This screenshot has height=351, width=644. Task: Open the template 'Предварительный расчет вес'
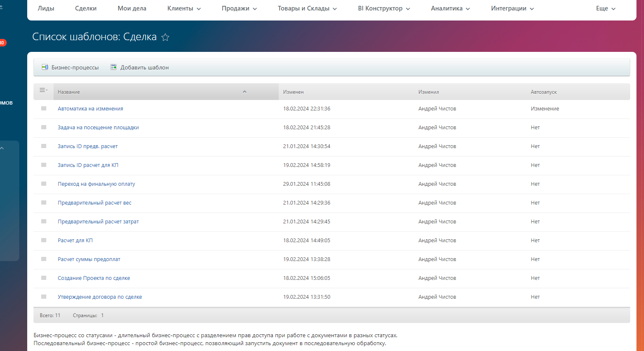[95, 202]
